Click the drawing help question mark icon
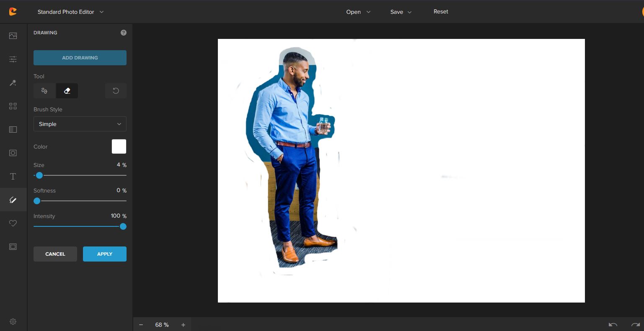644x331 pixels. (124, 33)
